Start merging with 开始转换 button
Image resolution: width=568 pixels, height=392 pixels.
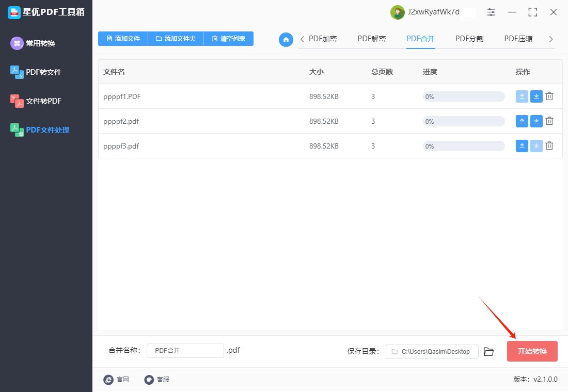pyautogui.click(x=532, y=351)
